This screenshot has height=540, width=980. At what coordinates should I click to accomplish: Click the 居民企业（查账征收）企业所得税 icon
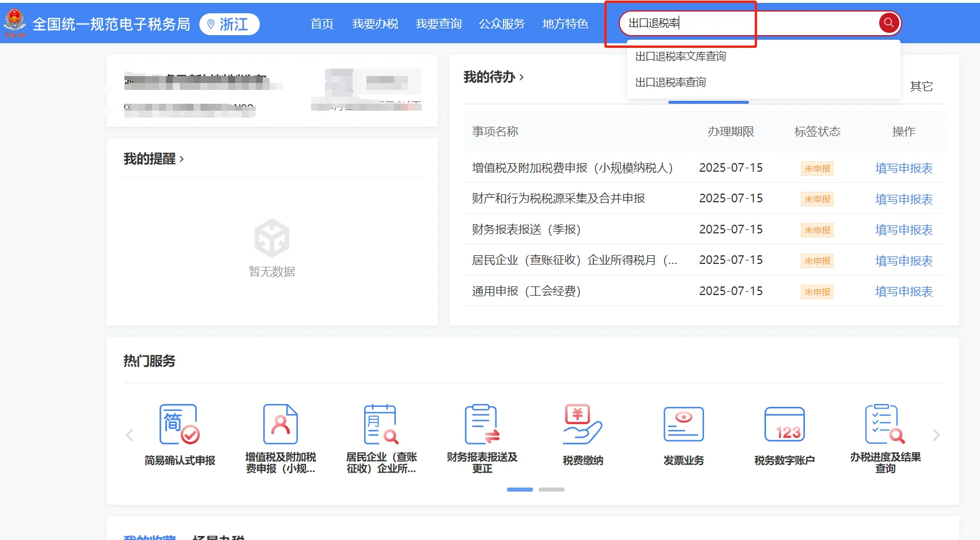(380, 436)
